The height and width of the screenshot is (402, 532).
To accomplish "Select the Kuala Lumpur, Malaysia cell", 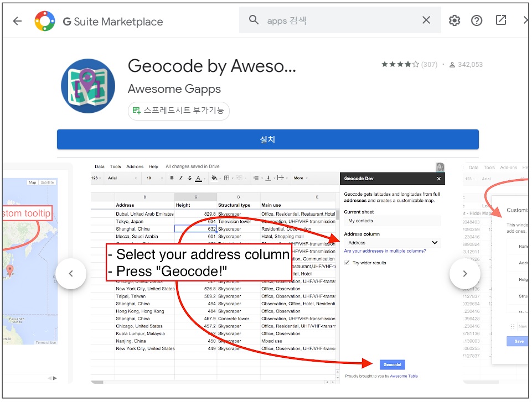I will (145, 333).
